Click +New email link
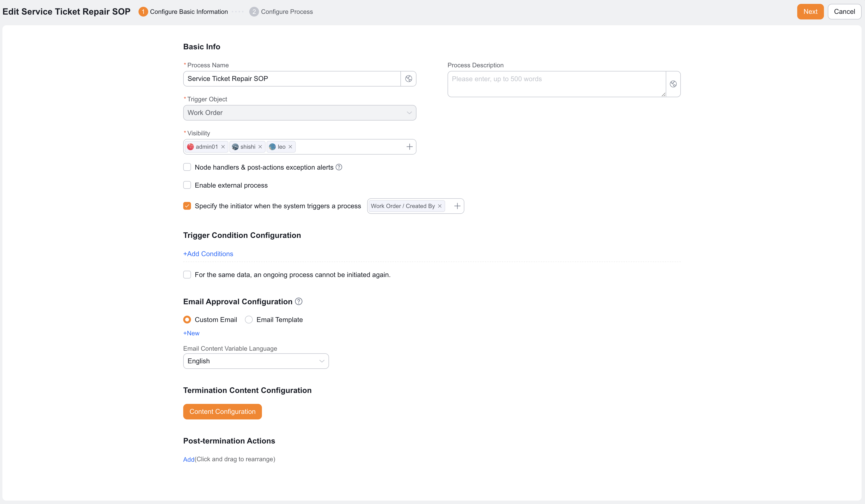Viewport: 865px width, 504px height. 191,333
